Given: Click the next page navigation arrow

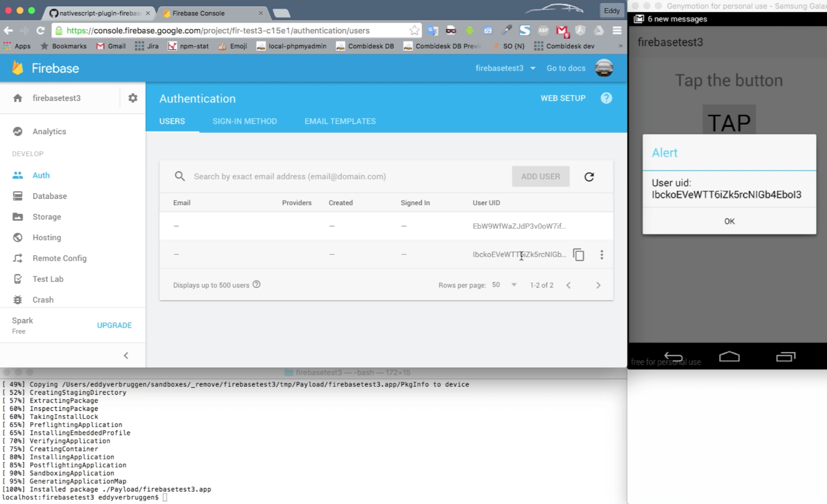Looking at the screenshot, I should [x=598, y=285].
